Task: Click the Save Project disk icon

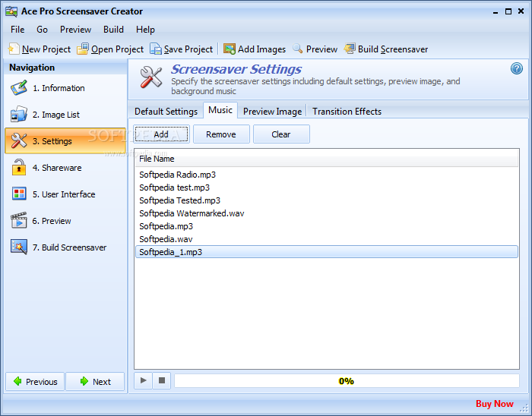Action: (x=156, y=49)
